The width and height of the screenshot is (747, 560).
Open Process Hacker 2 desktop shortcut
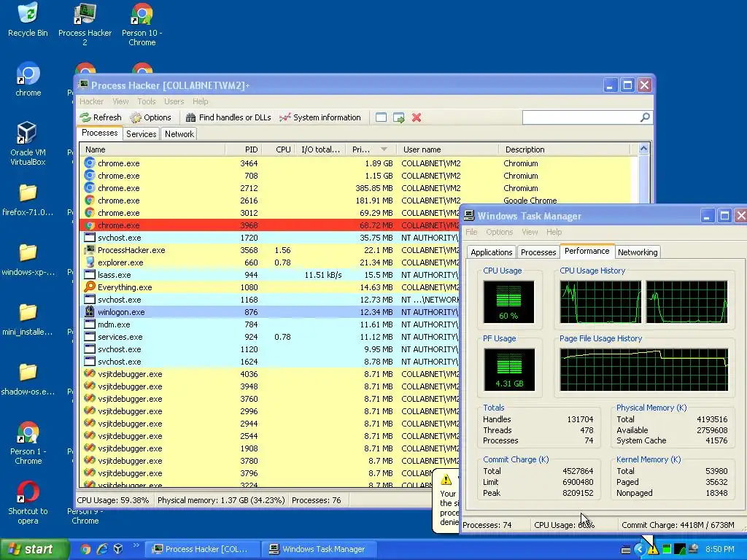pyautogui.click(x=85, y=24)
